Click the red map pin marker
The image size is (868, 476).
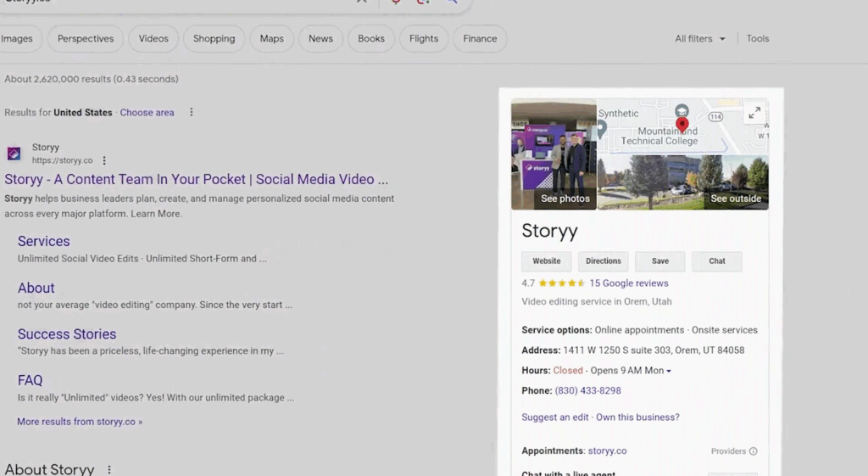[x=682, y=126]
